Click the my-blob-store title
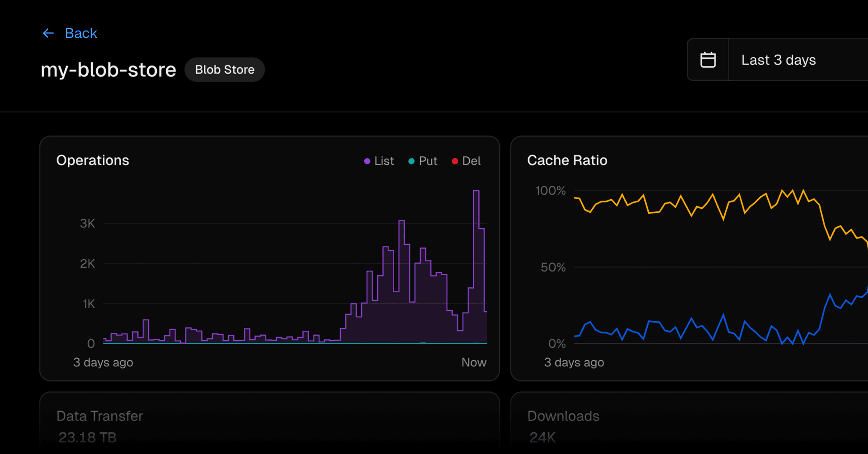The width and height of the screenshot is (868, 454). click(x=108, y=70)
